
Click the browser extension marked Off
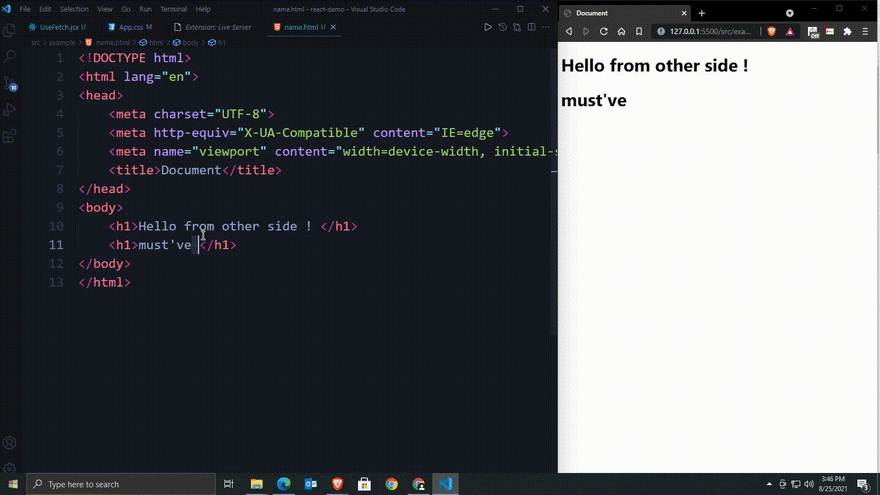coord(813,32)
